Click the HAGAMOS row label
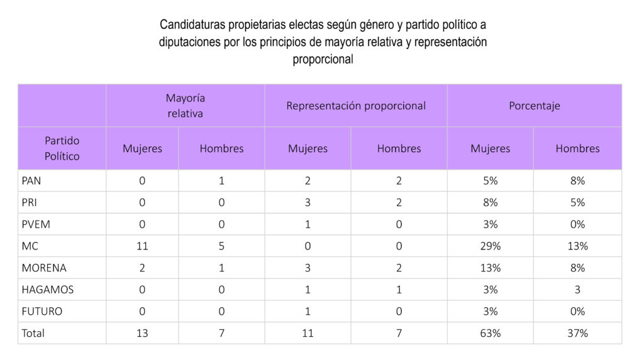The image size is (644, 362). click(x=47, y=290)
